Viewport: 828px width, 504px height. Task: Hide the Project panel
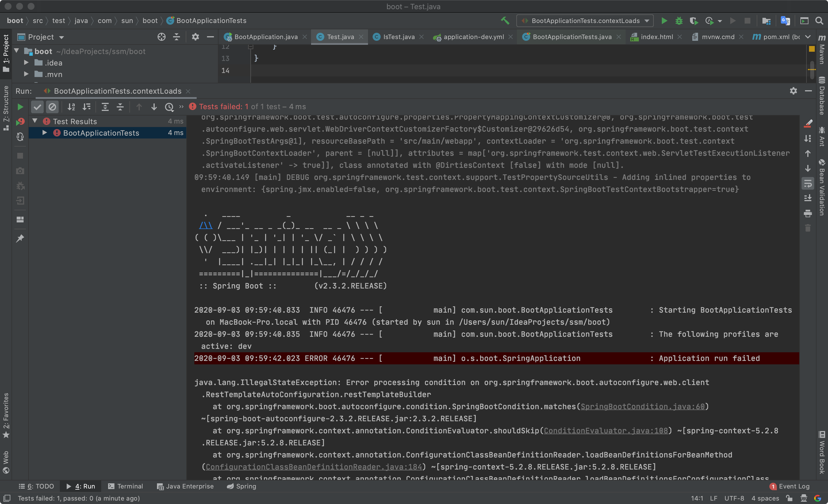210,37
